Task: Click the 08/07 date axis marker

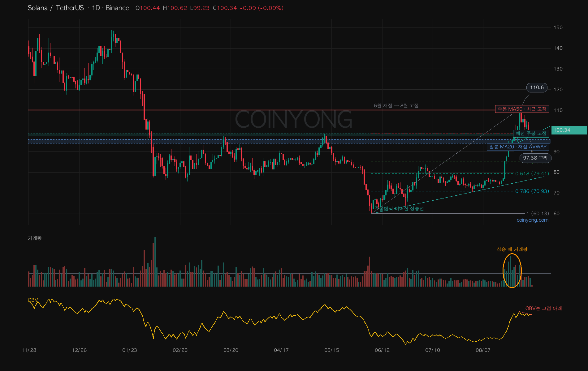Action: (x=483, y=350)
